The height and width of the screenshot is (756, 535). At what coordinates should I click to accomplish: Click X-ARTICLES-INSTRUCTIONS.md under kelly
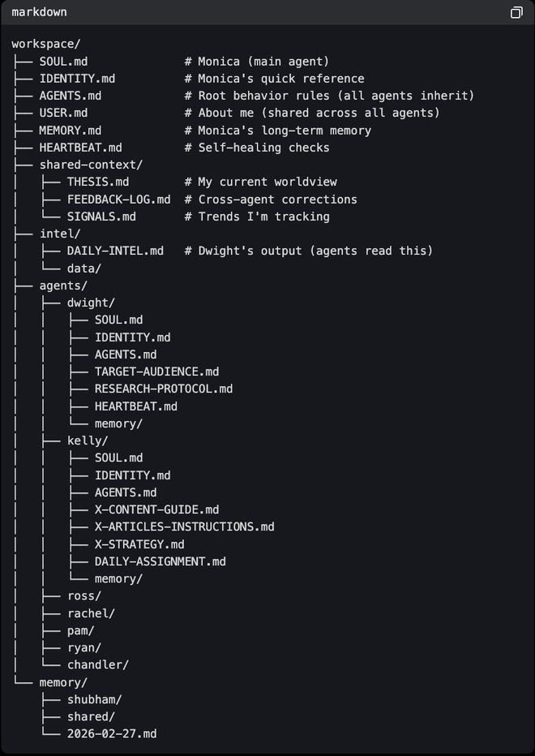point(184,526)
